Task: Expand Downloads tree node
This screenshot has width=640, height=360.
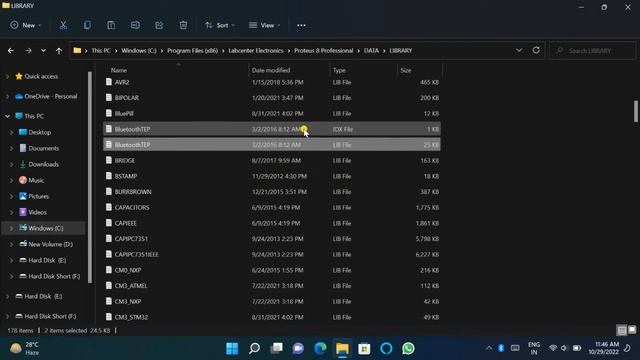Action: coord(11,164)
